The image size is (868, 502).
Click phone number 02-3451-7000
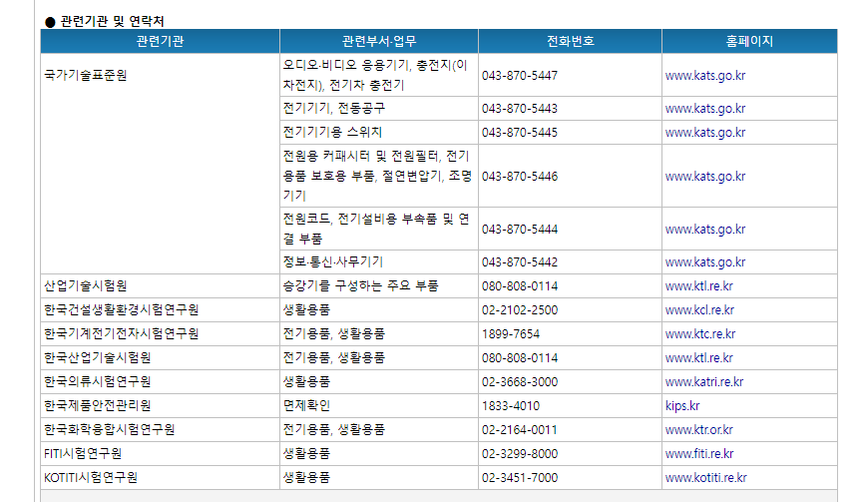pos(519,478)
